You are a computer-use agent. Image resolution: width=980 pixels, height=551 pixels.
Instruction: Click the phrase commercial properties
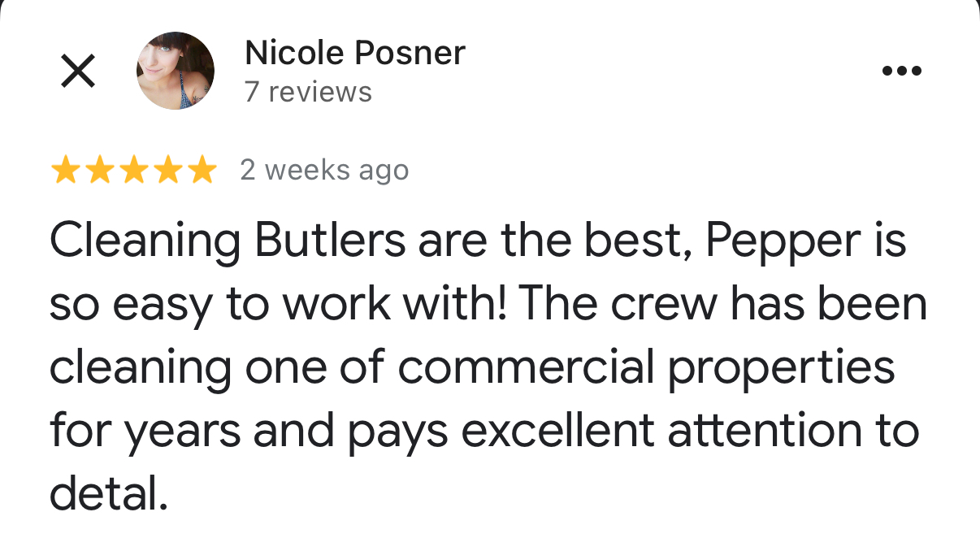tap(647, 368)
